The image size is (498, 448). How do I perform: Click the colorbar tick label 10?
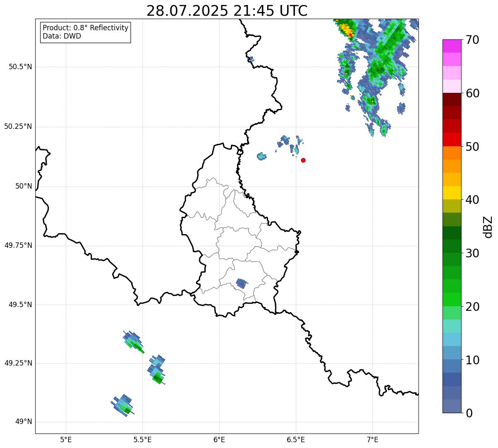tap(472, 360)
